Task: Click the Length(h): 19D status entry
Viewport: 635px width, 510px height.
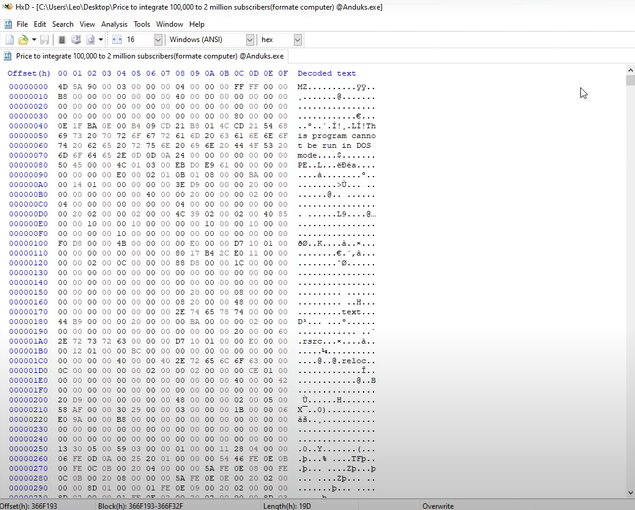Action: click(287, 506)
